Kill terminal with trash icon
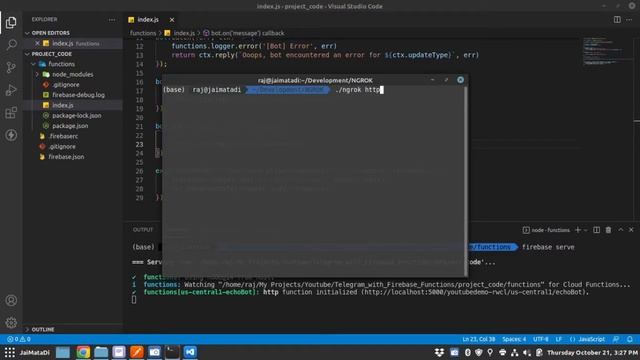Image resolution: width=640 pixels, height=360 pixels. [x=609, y=230]
